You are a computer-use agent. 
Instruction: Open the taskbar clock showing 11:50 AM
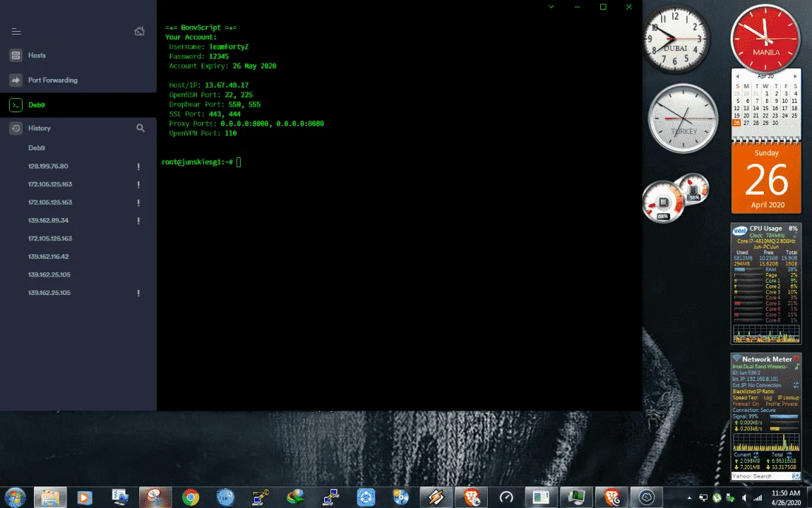[x=786, y=497]
